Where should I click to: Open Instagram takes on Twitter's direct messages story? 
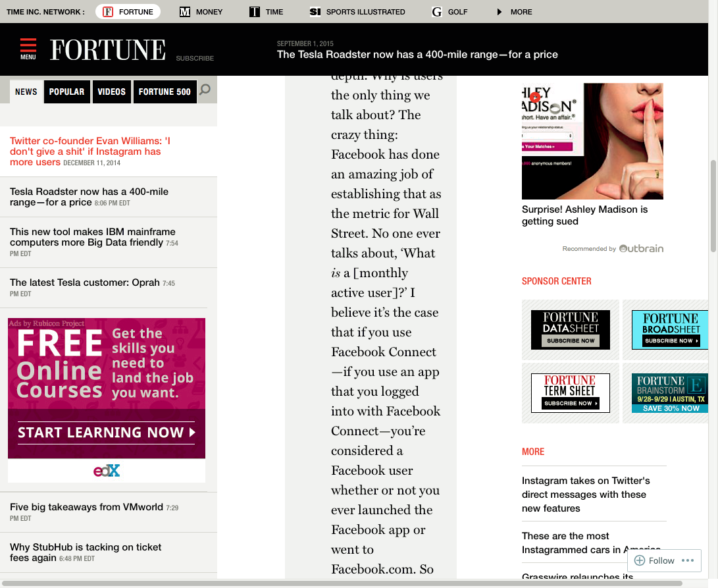click(586, 494)
